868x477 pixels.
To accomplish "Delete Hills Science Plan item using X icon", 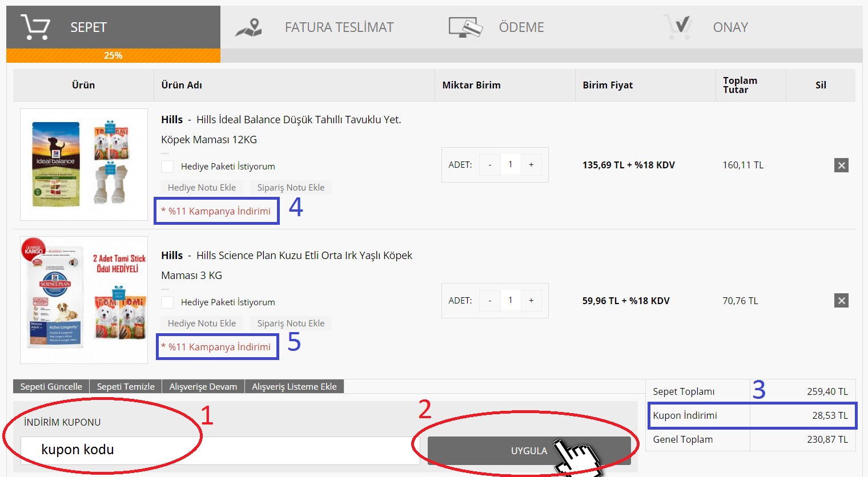I will click(841, 301).
